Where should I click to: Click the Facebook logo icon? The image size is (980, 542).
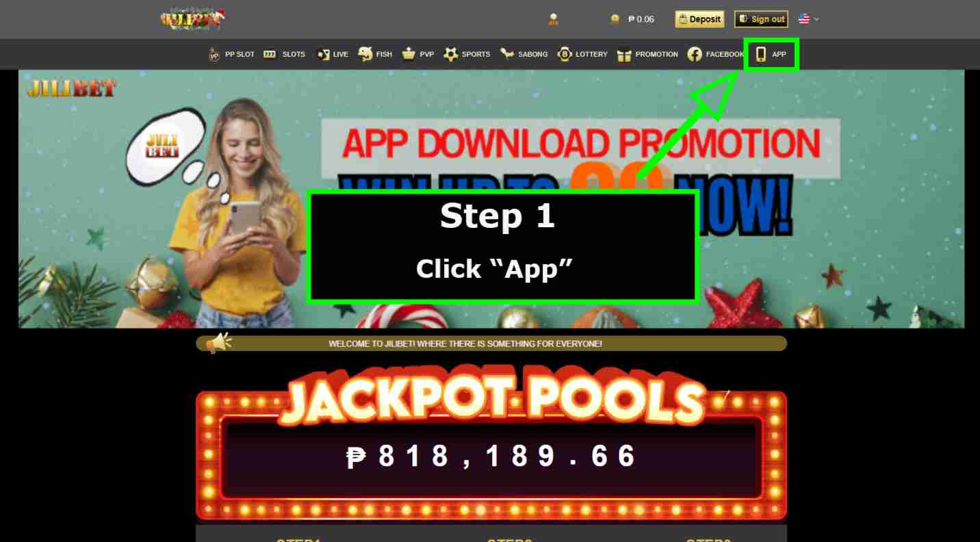coord(695,55)
